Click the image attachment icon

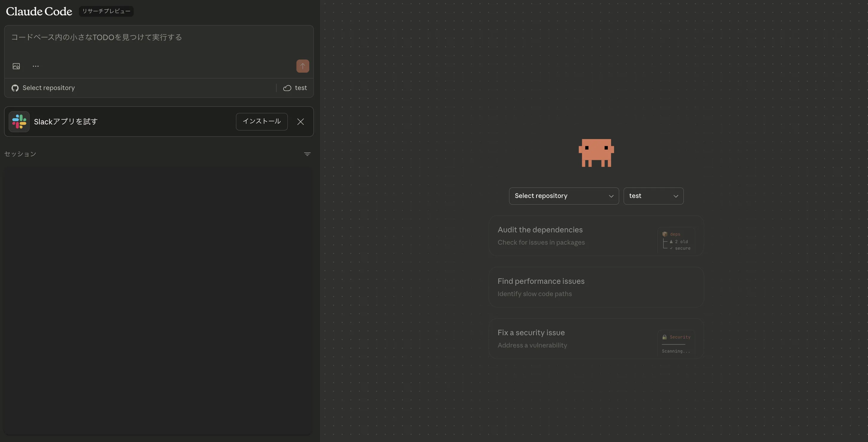16,66
